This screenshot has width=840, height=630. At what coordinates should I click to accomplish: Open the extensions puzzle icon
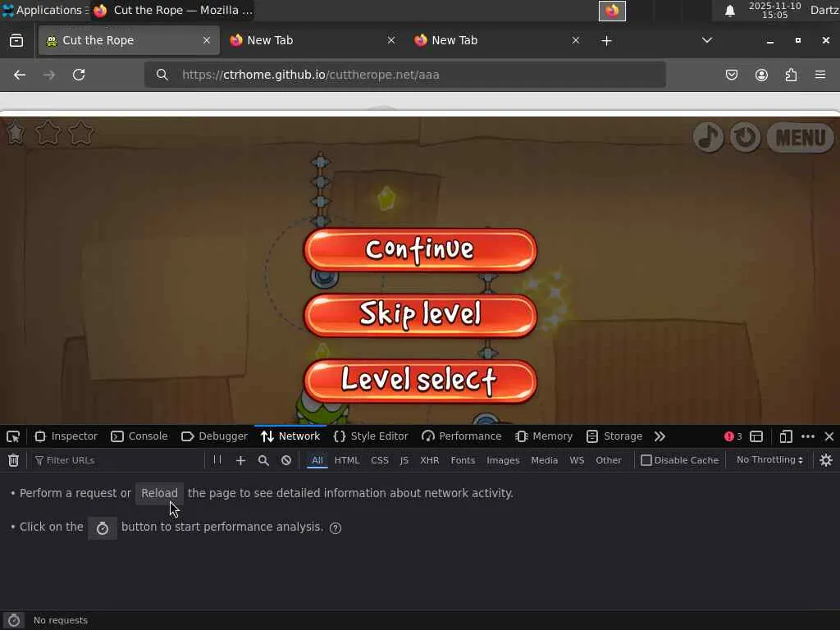pos(791,75)
